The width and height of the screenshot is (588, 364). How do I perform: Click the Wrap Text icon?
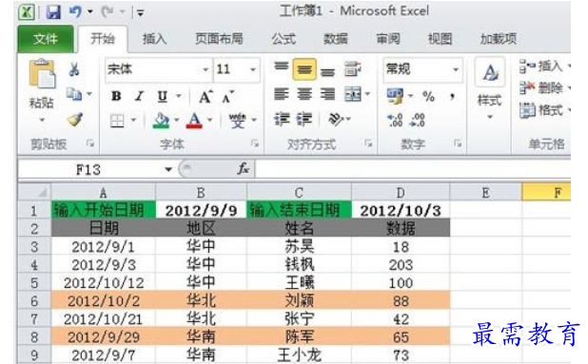click(x=352, y=69)
